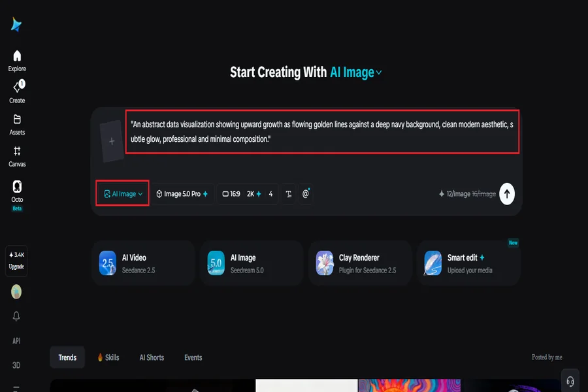Open the Clay Renderer plugin card

(x=360, y=263)
